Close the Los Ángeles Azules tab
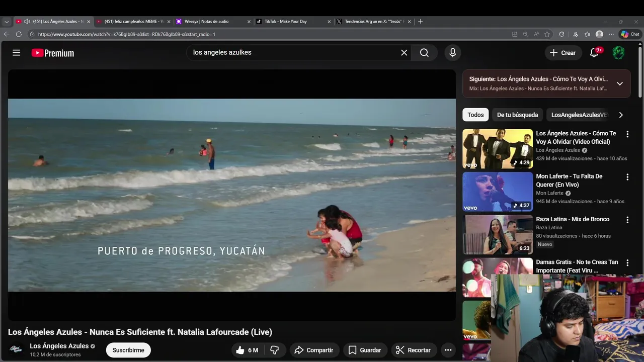This screenshot has width=644, height=362. coord(89,22)
